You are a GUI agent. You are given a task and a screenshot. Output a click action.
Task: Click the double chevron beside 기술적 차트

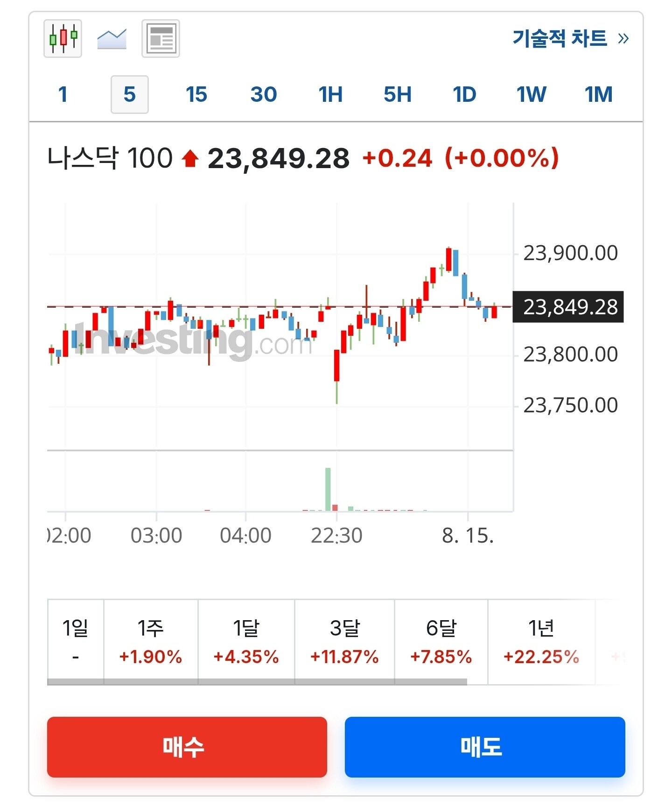coord(623,38)
